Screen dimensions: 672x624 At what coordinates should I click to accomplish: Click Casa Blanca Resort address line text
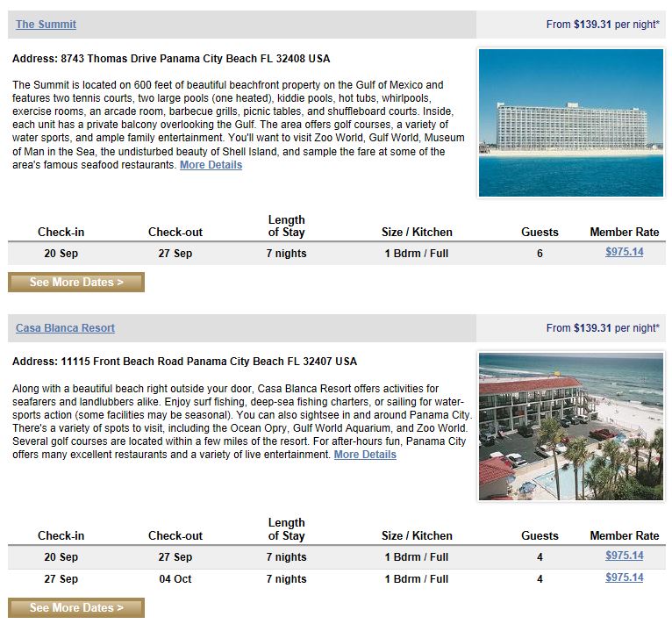tap(184, 362)
